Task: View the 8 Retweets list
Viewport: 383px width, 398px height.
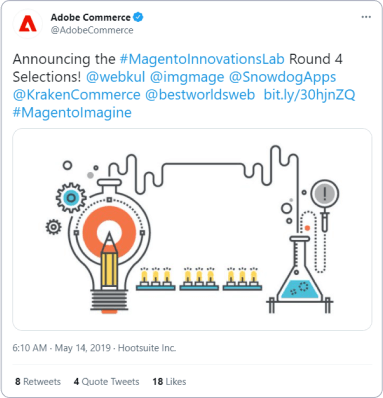Action: pyautogui.click(x=38, y=381)
